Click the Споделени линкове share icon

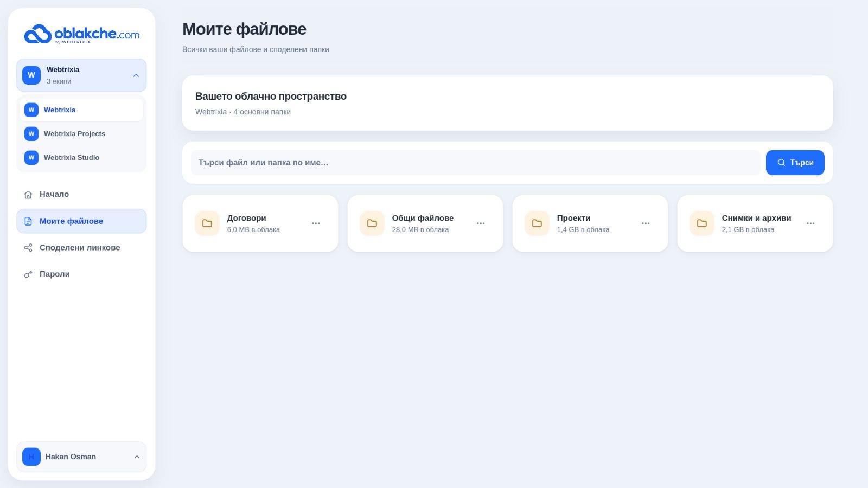(x=28, y=248)
